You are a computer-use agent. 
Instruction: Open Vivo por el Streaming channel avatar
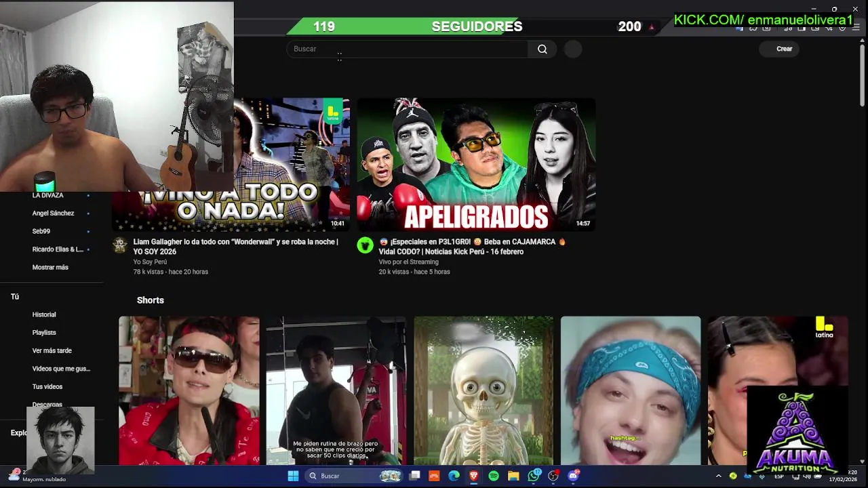(365, 245)
